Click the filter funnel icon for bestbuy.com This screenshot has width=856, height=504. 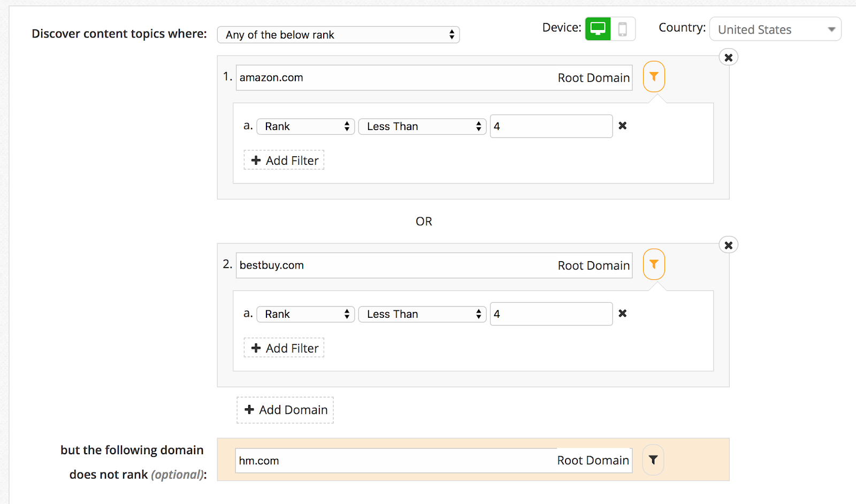pos(654,264)
